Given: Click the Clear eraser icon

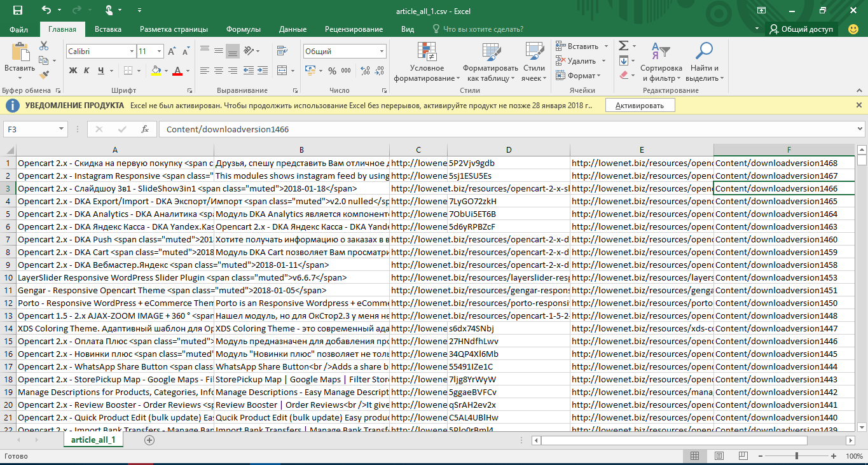Looking at the screenshot, I should coord(623,75).
